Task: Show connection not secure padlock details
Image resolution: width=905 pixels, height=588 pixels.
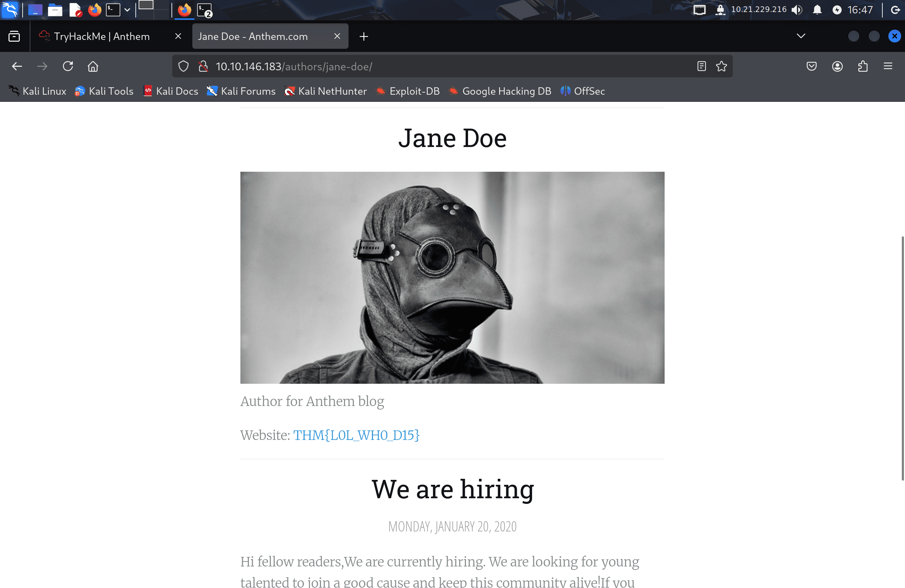Action: click(203, 66)
